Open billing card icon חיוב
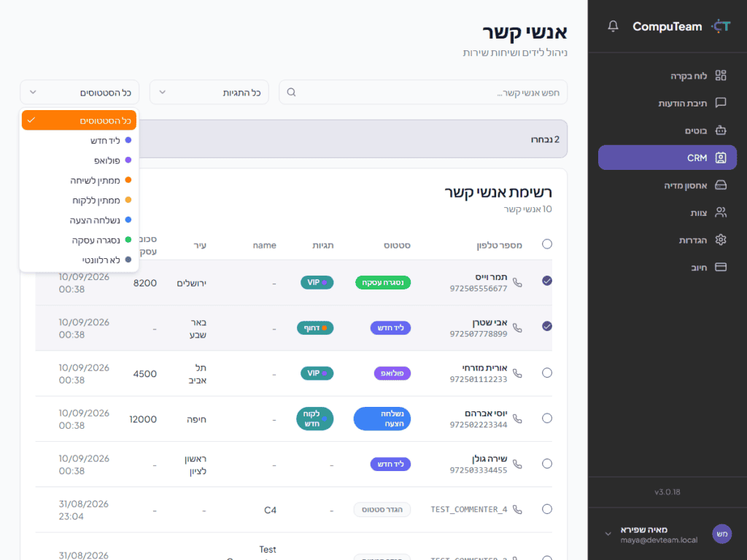 point(721,267)
